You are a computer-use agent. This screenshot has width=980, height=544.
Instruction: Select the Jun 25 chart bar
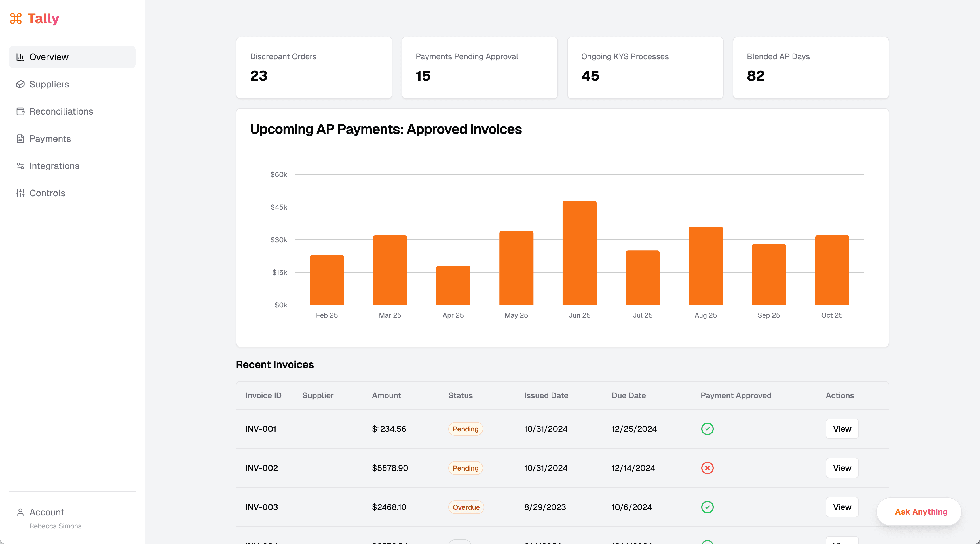click(579, 253)
